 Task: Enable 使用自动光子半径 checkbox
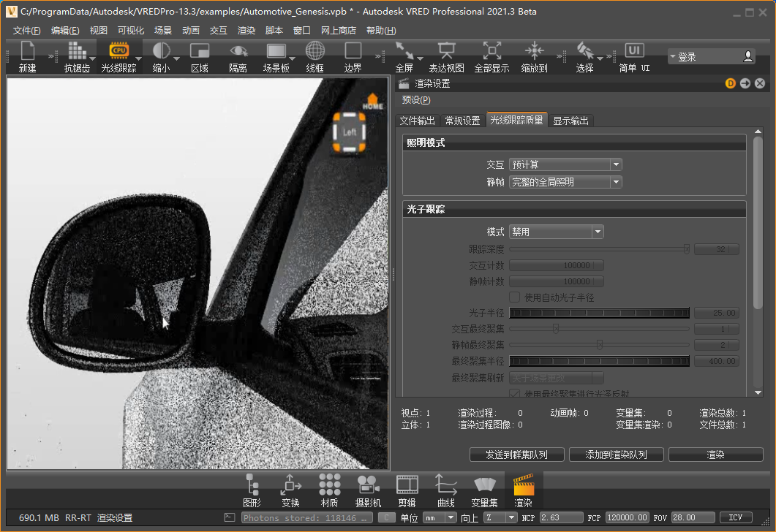tap(515, 297)
